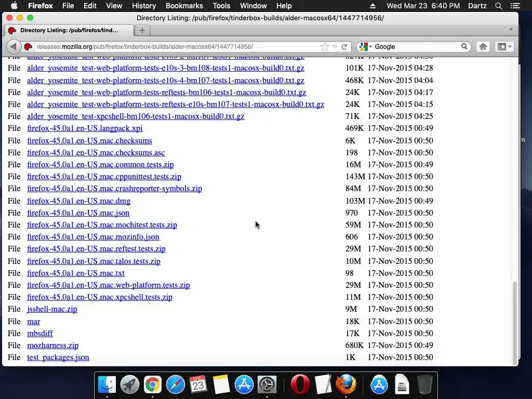This screenshot has width=532, height=399.
Task: Click the date and time in menu bar
Action: tap(423, 6)
